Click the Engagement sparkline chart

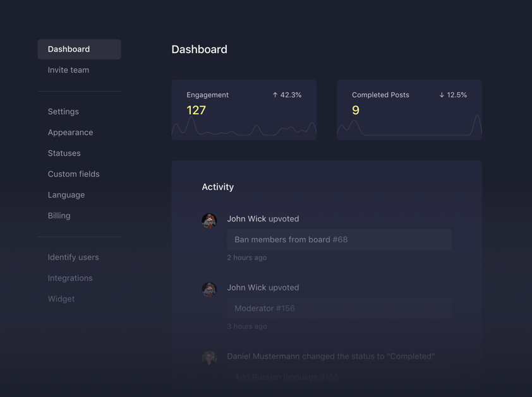tap(244, 129)
